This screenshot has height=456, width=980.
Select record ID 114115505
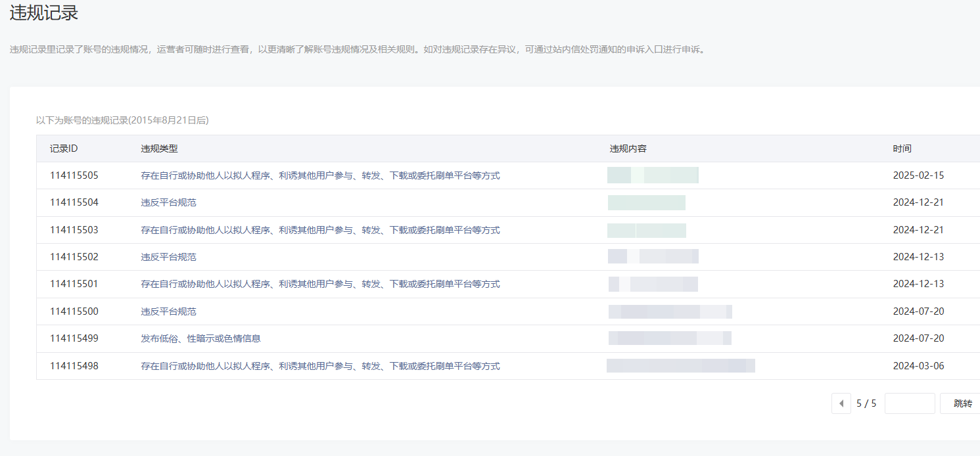click(74, 175)
